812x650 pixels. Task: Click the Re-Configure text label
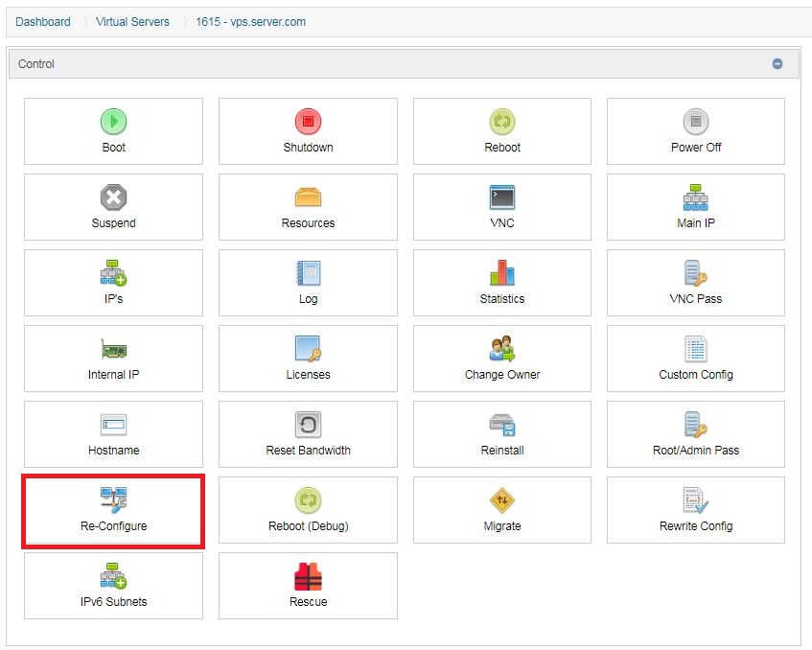coord(113,525)
